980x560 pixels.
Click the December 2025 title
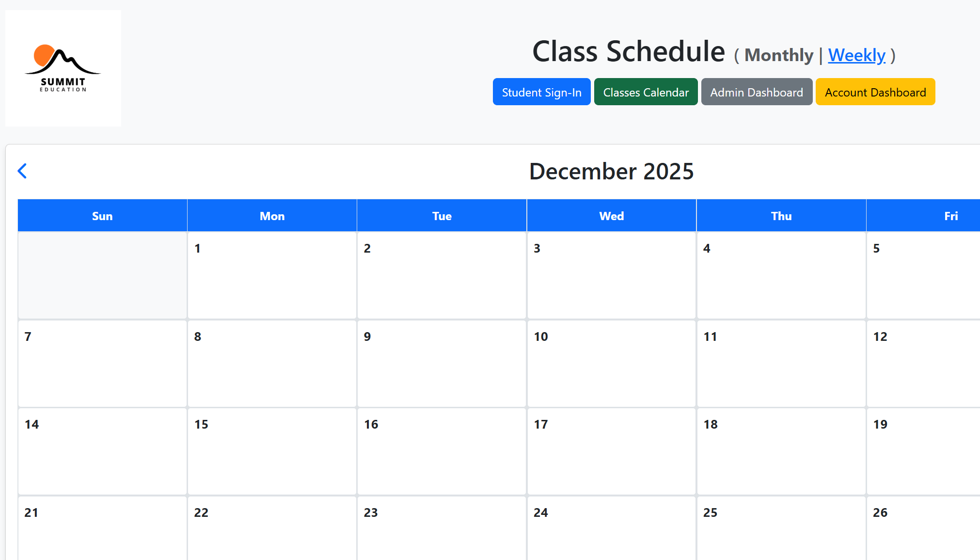[x=611, y=171]
